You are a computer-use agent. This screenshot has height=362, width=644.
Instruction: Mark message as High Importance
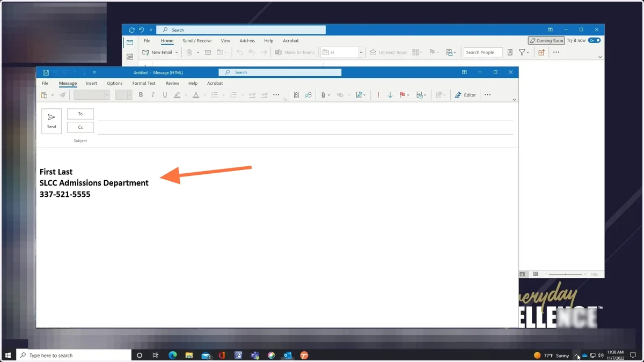point(378,95)
